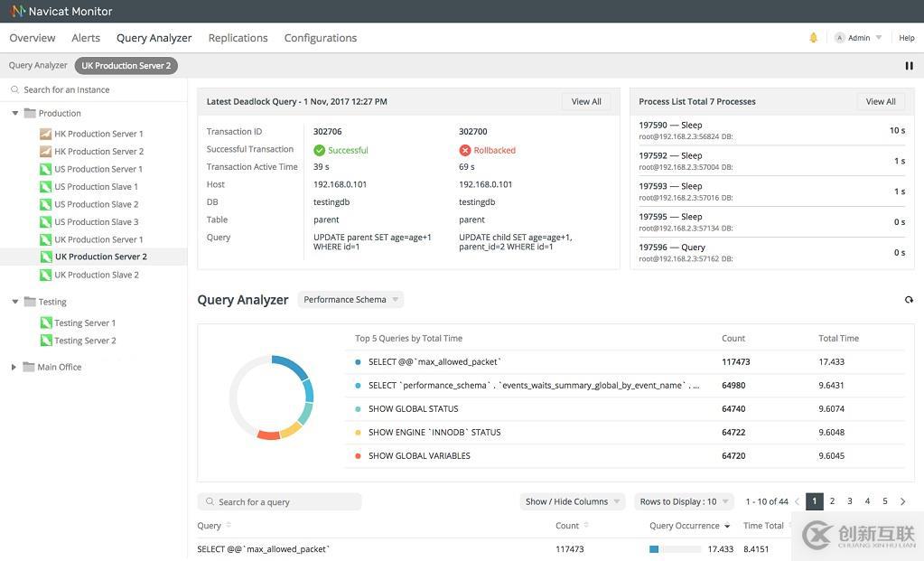Viewport: 924px width, 561px height.
Task: Open the Help menu
Action: [906, 38]
